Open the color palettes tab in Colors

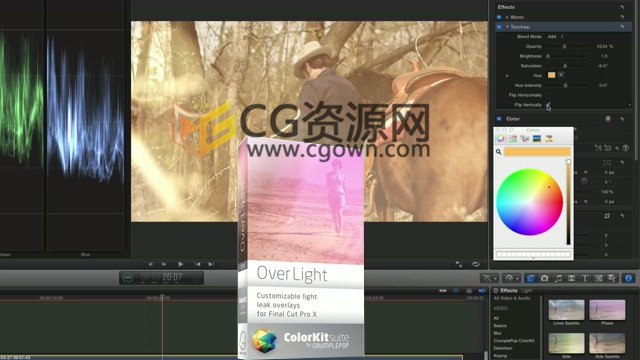(x=525, y=139)
